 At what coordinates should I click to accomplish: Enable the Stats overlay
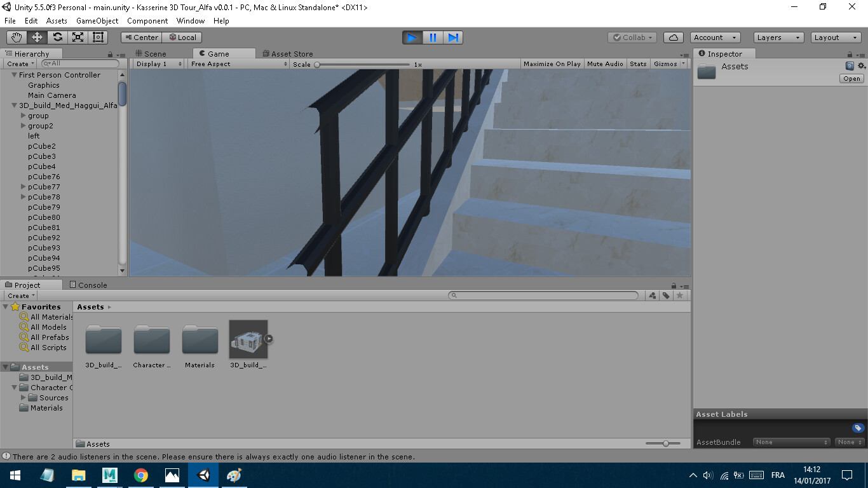click(638, 64)
